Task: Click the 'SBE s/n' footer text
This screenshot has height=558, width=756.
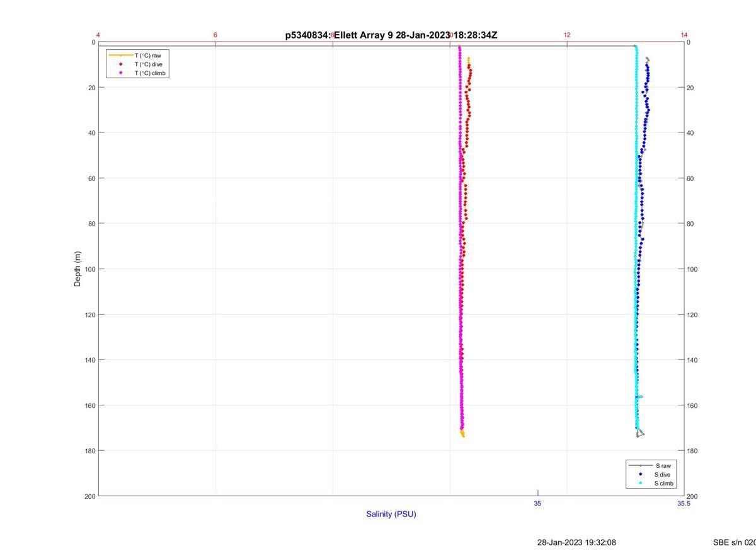Action: pos(735,542)
